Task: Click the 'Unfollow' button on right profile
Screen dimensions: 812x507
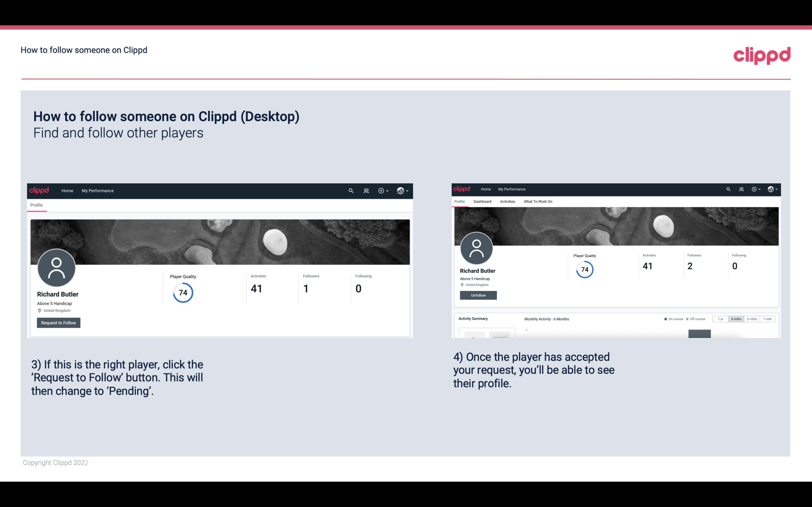Action: point(478,295)
